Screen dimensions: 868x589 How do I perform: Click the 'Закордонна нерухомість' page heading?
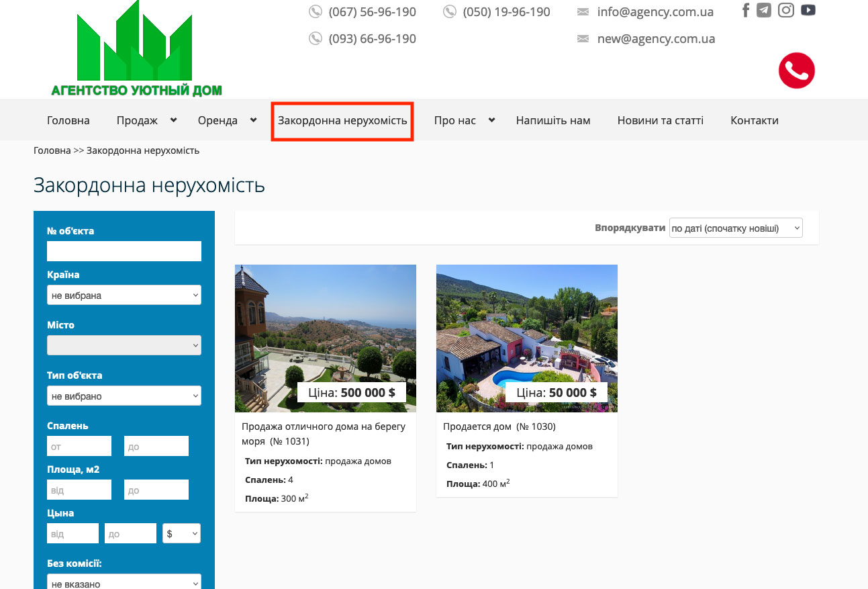149,185
